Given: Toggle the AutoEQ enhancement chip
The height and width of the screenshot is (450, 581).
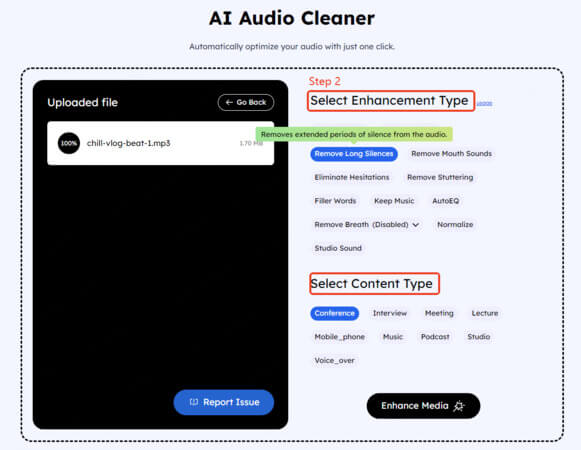Looking at the screenshot, I should click(x=445, y=201).
